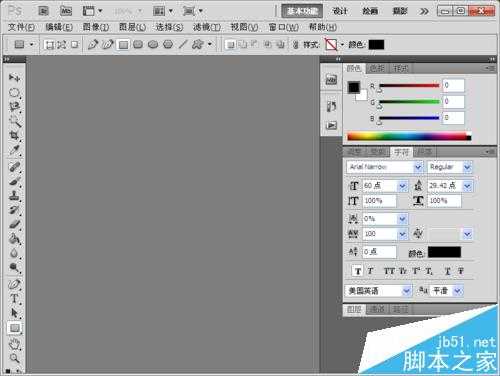This screenshot has width=500, height=376.
Task: Select the Brush tool
Action: coord(14,181)
